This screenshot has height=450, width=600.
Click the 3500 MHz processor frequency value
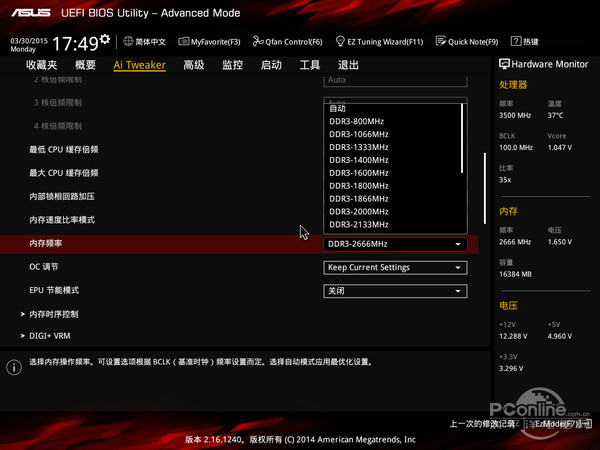pyautogui.click(x=515, y=115)
